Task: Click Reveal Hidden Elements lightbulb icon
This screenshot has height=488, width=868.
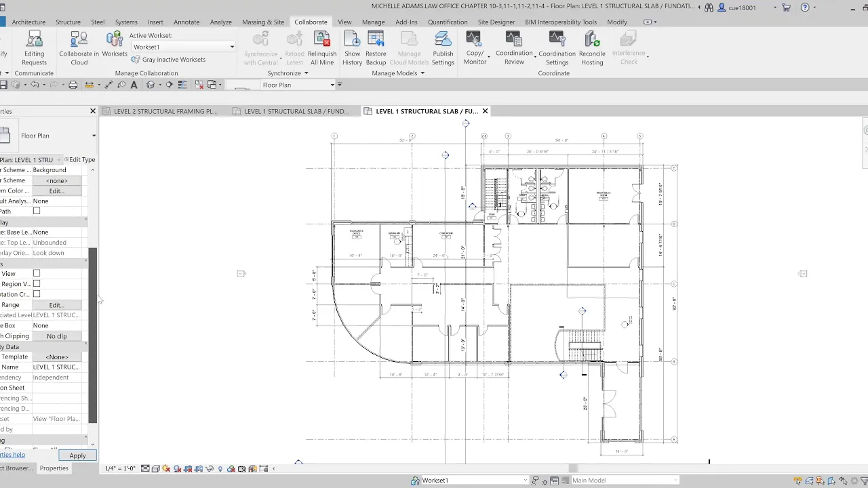Action: coord(220,468)
